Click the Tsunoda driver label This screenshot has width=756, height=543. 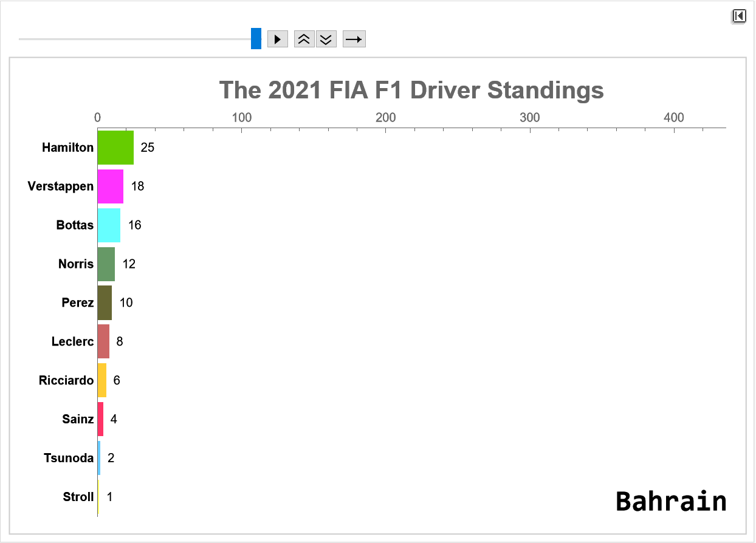click(x=69, y=458)
